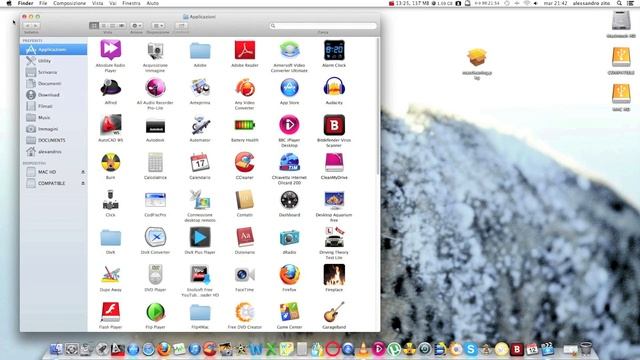Open the File menu
Image resolution: width=640 pixels, height=360 pixels.
click(43, 3)
